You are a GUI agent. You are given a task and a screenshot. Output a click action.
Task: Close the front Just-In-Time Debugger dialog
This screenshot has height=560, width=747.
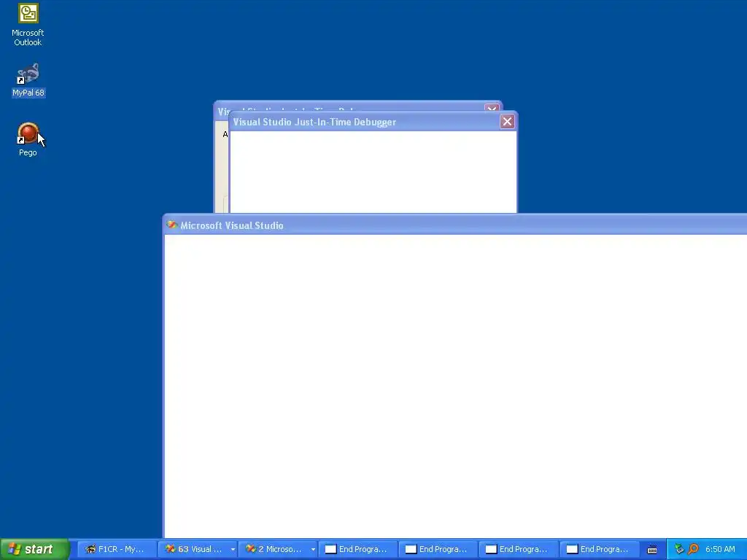(507, 122)
